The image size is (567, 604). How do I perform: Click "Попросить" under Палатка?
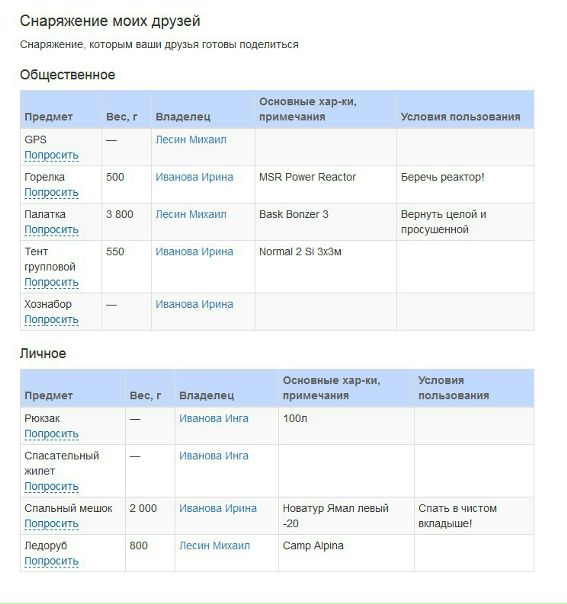point(51,230)
